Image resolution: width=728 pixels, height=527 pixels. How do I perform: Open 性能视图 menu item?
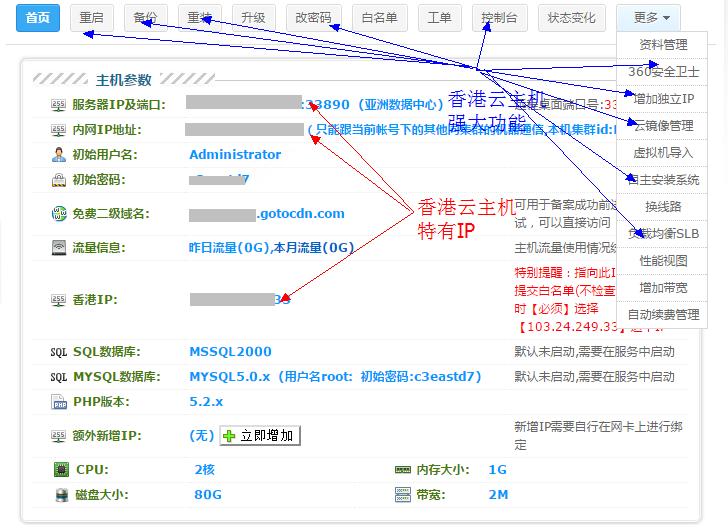(x=663, y=261)
